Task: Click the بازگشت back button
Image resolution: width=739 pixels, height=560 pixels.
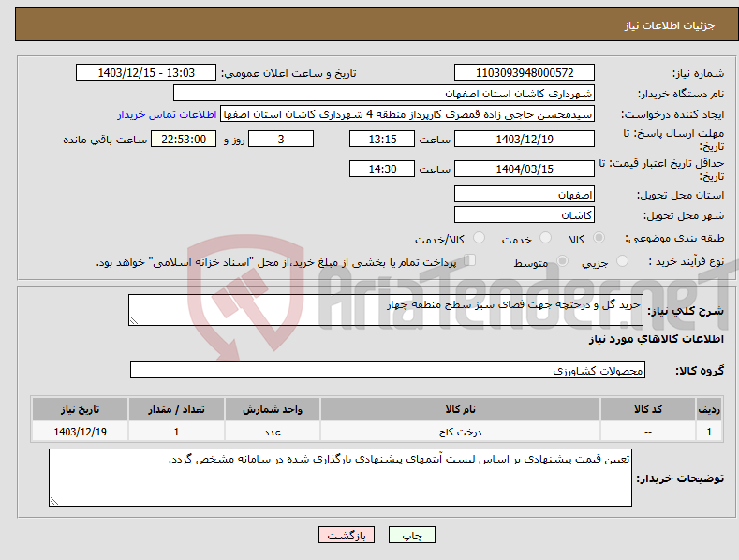Action: click(x=347, y=535)
